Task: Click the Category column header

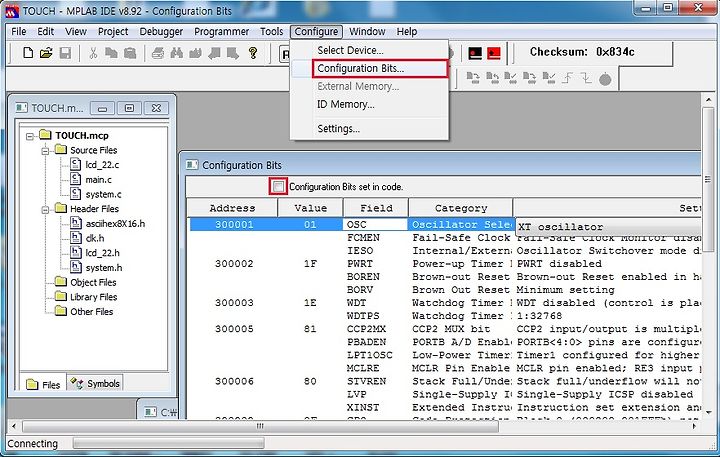Action: click(x=461, y=208)
